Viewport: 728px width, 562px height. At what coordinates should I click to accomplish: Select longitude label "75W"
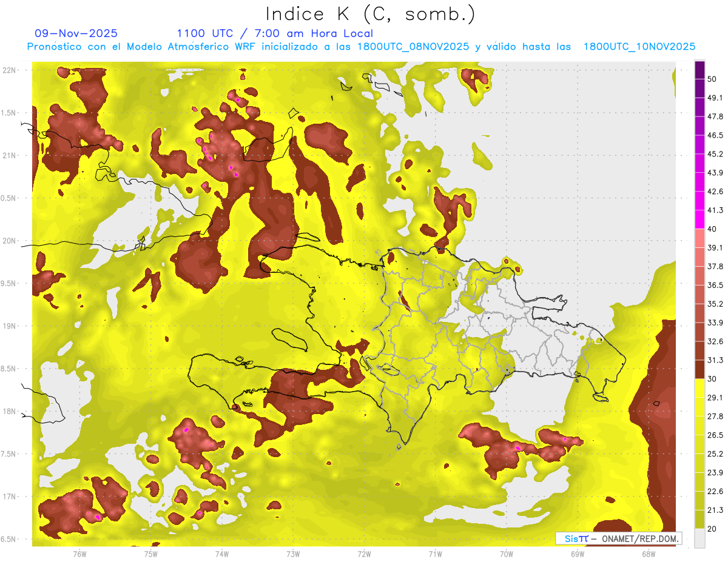coord(151,554)
